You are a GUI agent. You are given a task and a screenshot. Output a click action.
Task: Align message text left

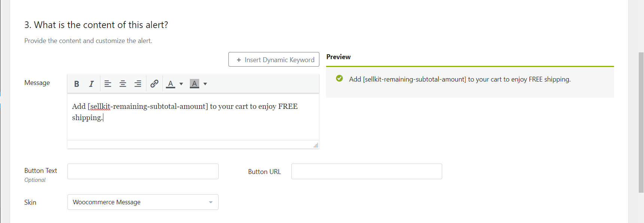coord(108,84)
